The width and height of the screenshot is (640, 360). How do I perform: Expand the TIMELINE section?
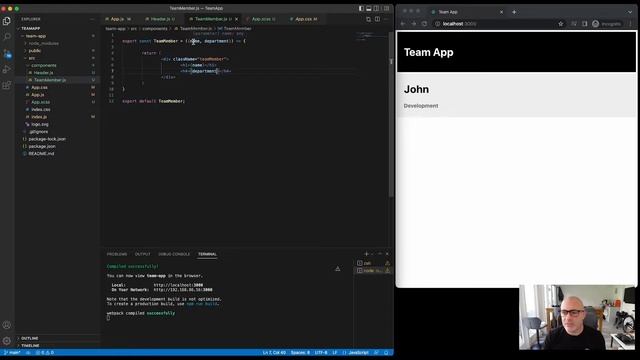point(30,345)
